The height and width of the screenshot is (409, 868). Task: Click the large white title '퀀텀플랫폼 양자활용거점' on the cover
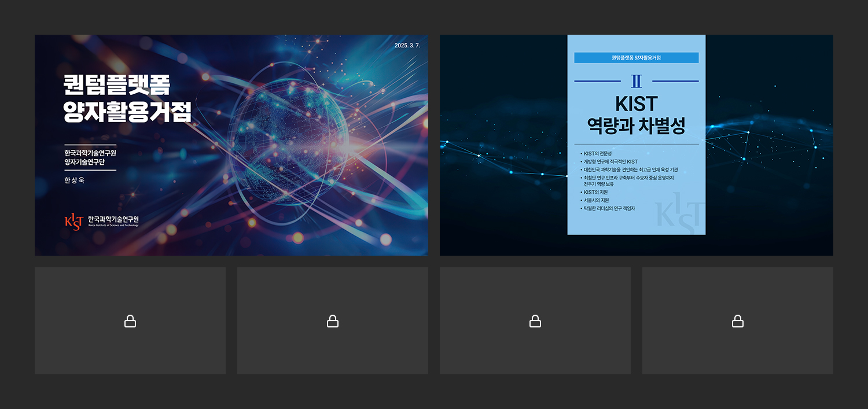point(127,98)
